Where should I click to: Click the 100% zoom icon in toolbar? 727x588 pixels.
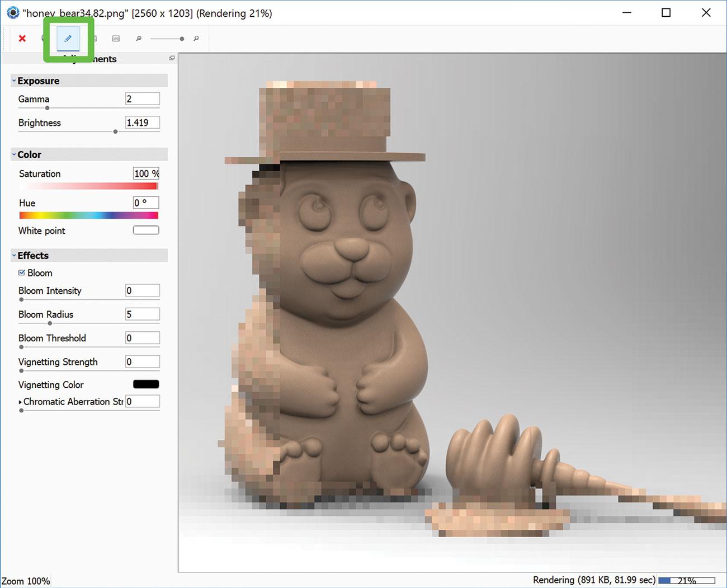(x=116, y=39)
